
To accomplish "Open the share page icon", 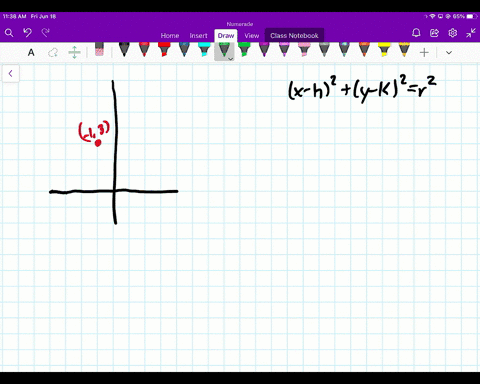I will pos(434,33).
